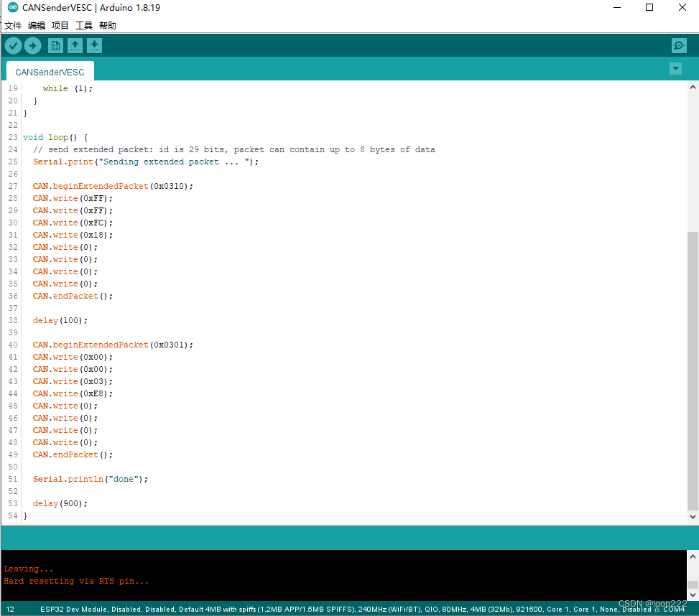The image size is (699, 616).
Task: Click 'Hard resetting via RTS pin...' console text
Action: pos(76,582)
